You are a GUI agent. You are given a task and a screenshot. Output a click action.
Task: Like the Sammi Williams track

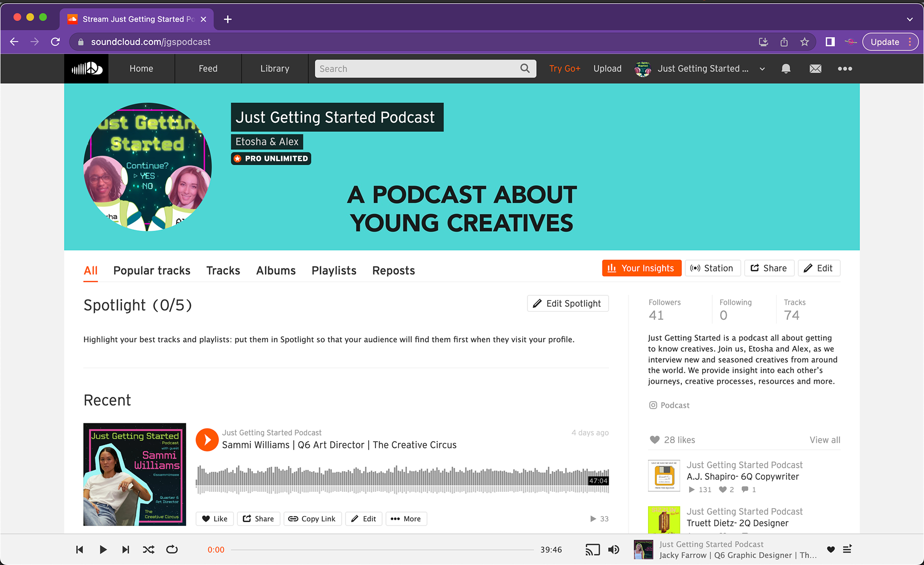[x=215, y=519]
